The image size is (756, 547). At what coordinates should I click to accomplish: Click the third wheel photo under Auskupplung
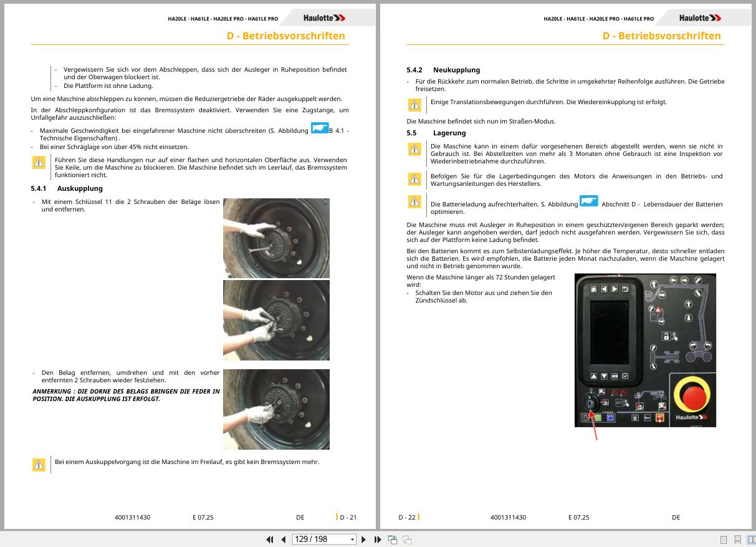point(276,409)
